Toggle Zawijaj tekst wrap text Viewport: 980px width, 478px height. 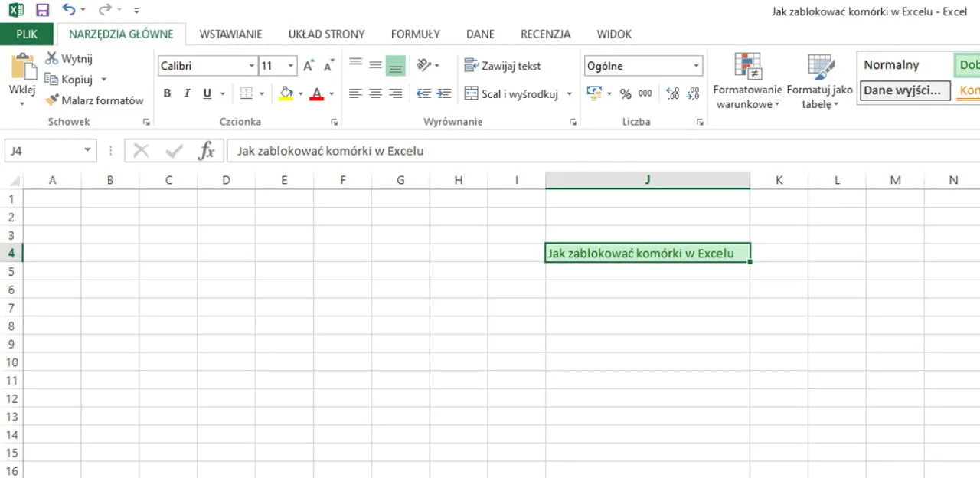[503, 66]
